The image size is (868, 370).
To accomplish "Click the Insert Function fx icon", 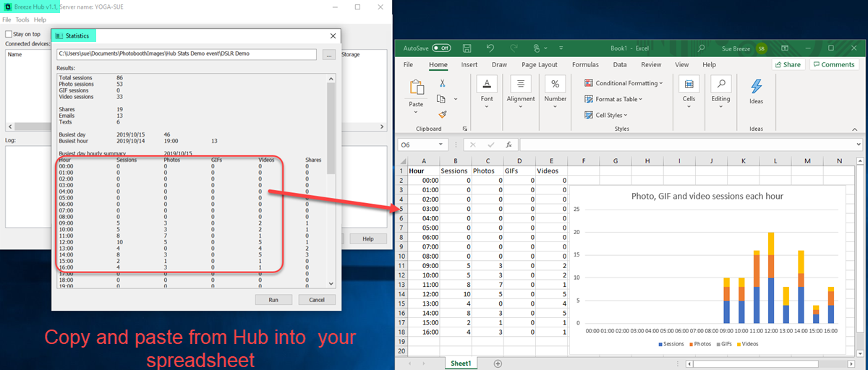I will [509, 145].
